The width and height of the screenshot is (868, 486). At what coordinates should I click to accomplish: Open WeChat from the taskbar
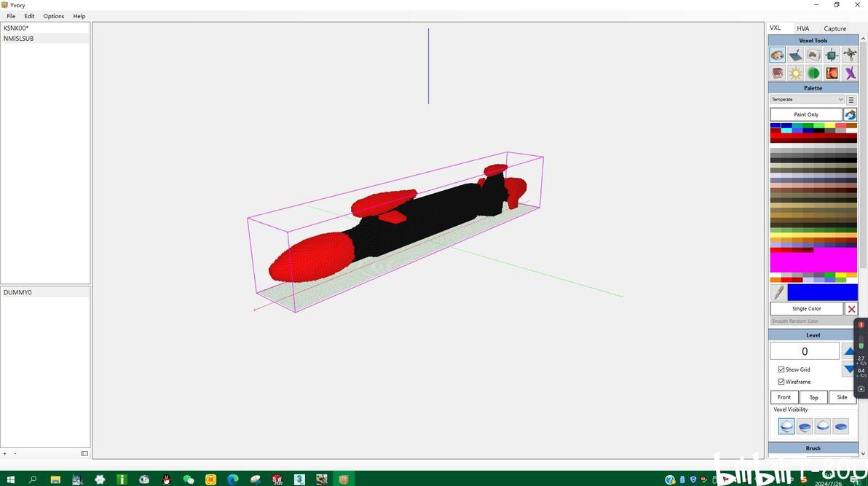coord(188,479)
